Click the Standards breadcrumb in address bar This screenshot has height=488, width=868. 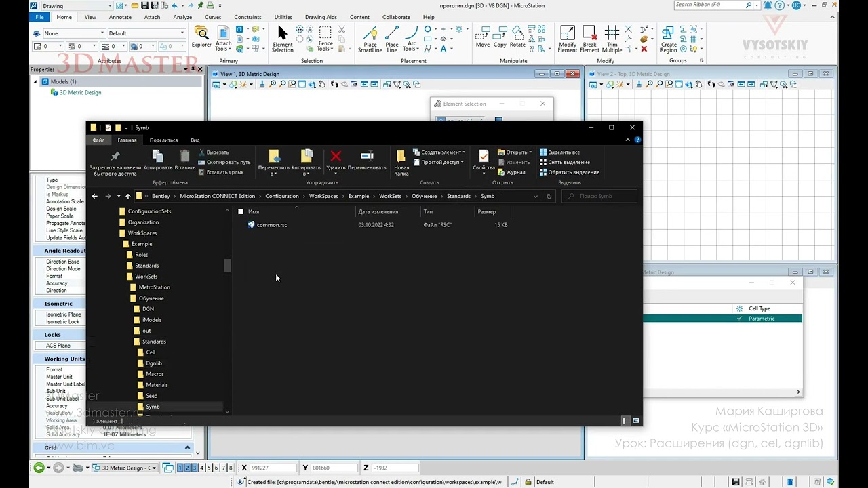(x=458, y=196)
